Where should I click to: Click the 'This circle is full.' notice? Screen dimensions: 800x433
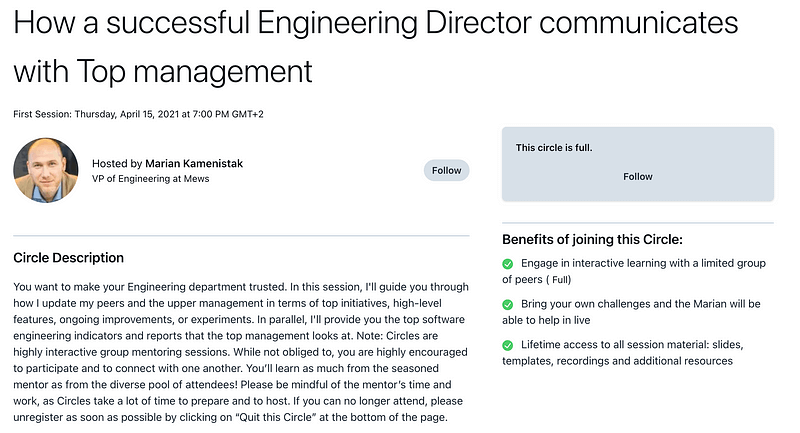click(x=554, y=148)
